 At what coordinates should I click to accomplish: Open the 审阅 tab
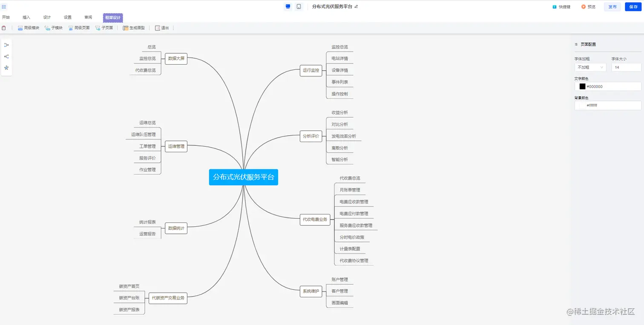click(88, 17)
